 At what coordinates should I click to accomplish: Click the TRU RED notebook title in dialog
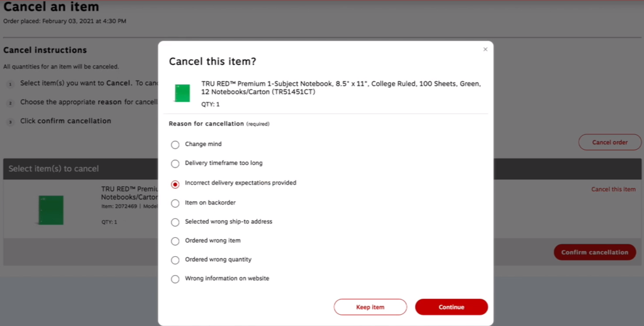[x=341, y=87]
